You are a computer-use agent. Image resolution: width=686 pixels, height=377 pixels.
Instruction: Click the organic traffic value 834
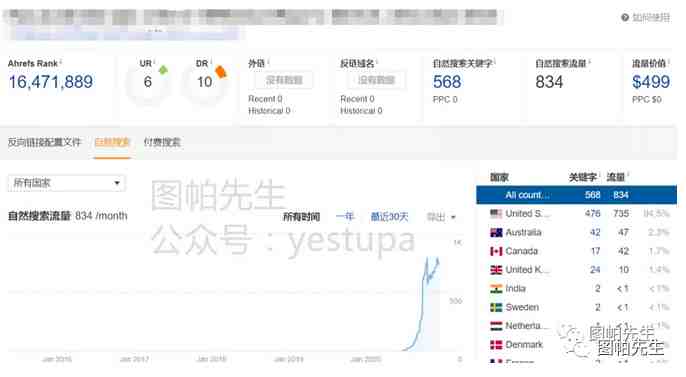click(549, 82)
